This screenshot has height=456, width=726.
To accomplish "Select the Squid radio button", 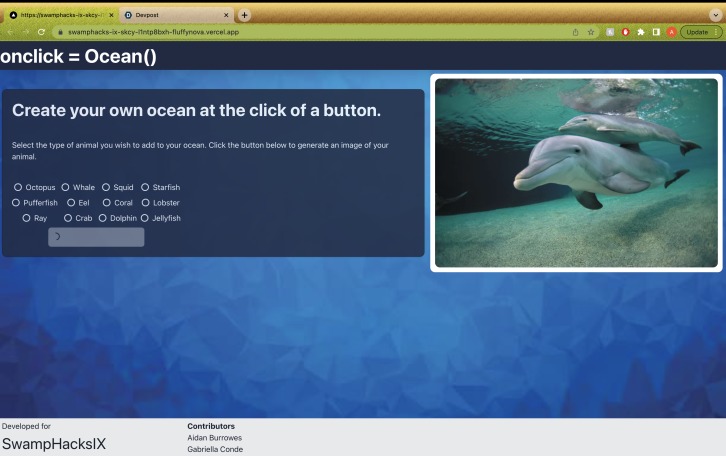I will [x=106, y=187].
